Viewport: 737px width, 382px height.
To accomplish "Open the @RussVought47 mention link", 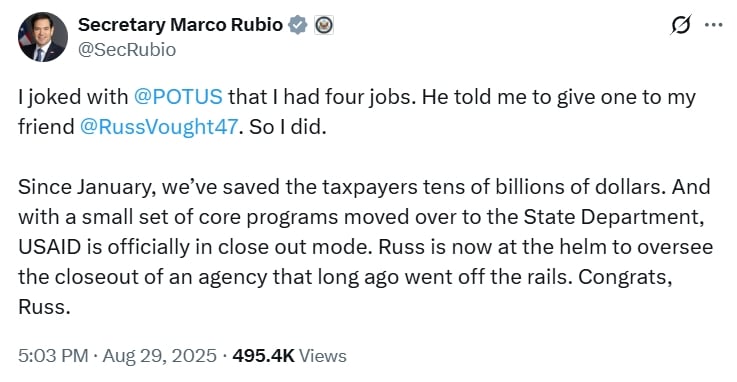I will pyautogui.click(x=159, y=127).
